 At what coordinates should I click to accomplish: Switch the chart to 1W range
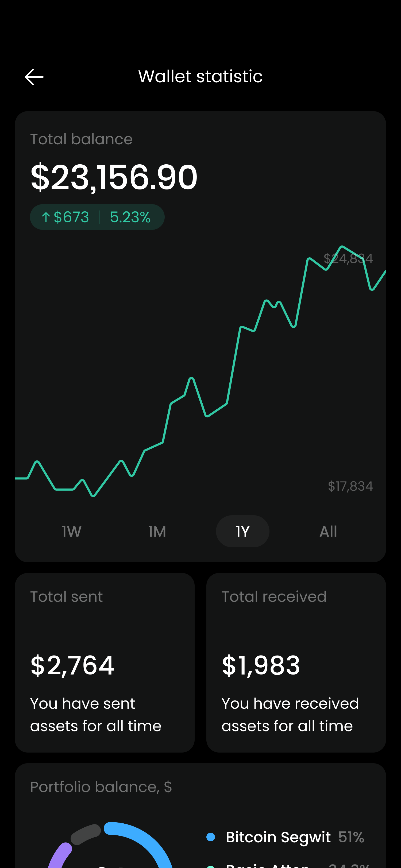click(x=71, y=531)
